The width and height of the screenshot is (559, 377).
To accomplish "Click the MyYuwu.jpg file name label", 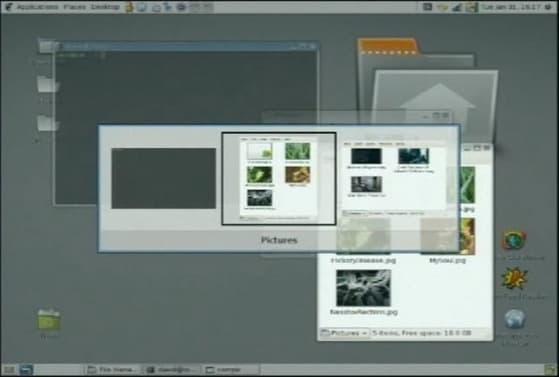I will pyautogui.click(x=448, y=260).
